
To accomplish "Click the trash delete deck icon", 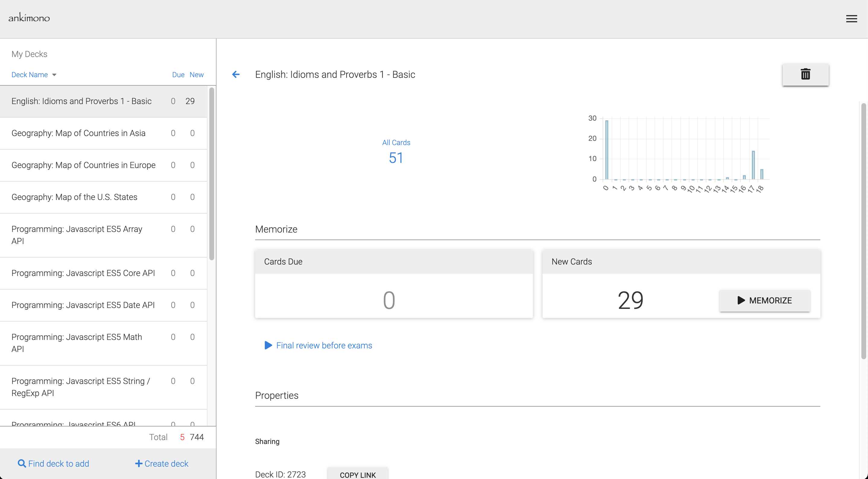I will (x=805, y=74).
